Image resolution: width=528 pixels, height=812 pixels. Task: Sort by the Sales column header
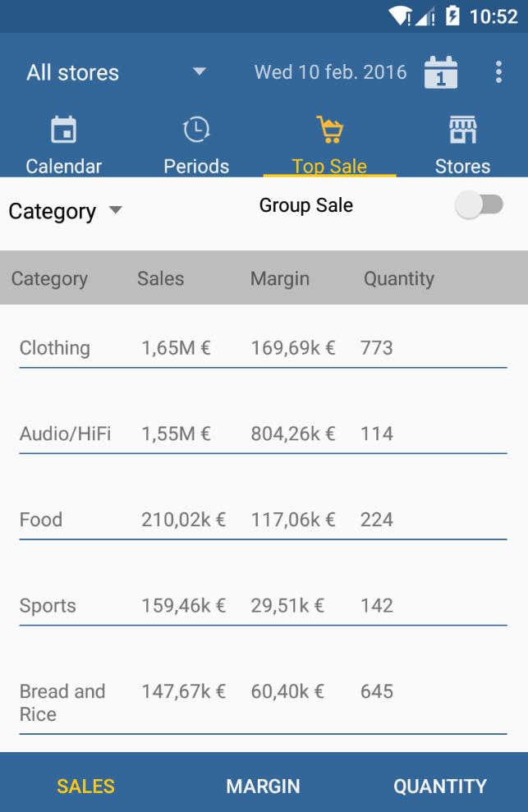tap(161, 278)
